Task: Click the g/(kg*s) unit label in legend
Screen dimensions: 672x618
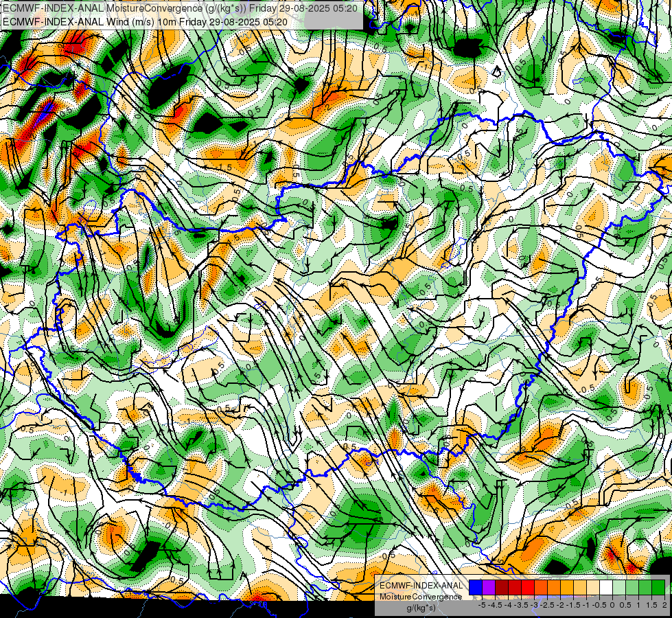Action: [x=421, y=608]
